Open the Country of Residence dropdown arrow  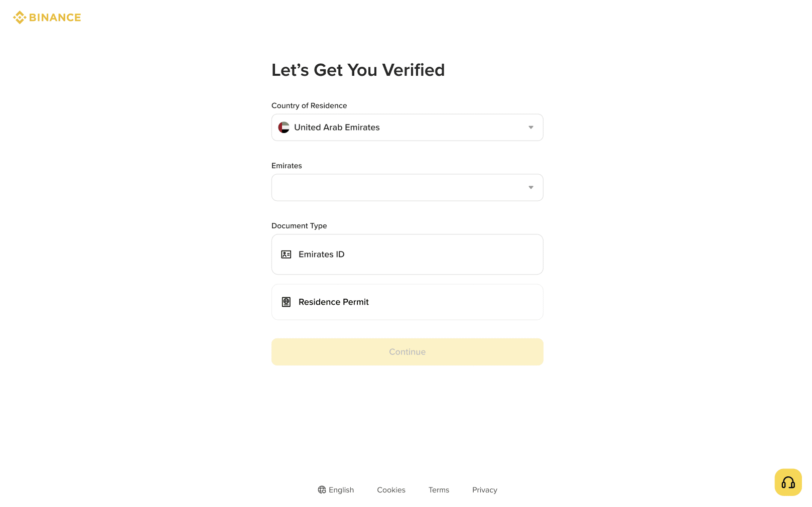coord(530,128)
